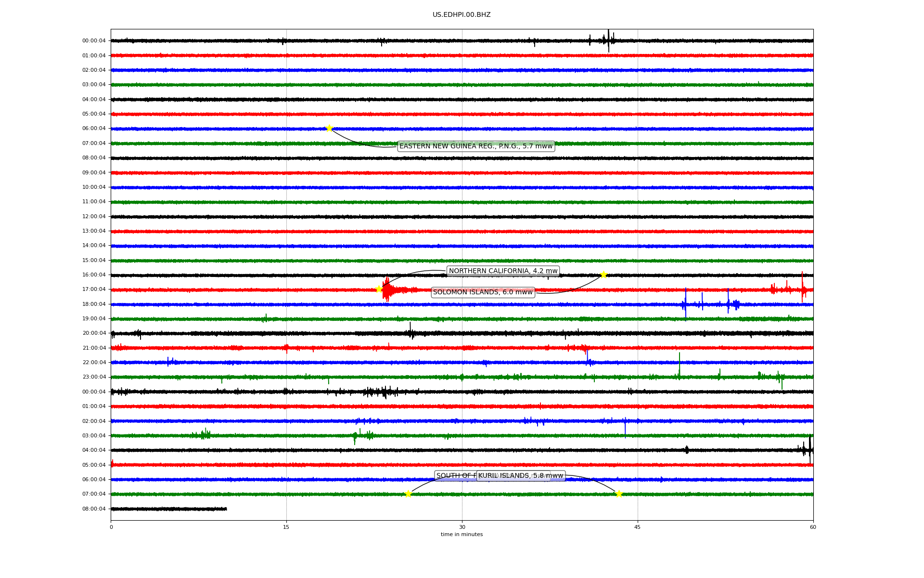Click the 45 minute x-axis tick label
924x578 pixels.
coord(638,527)
